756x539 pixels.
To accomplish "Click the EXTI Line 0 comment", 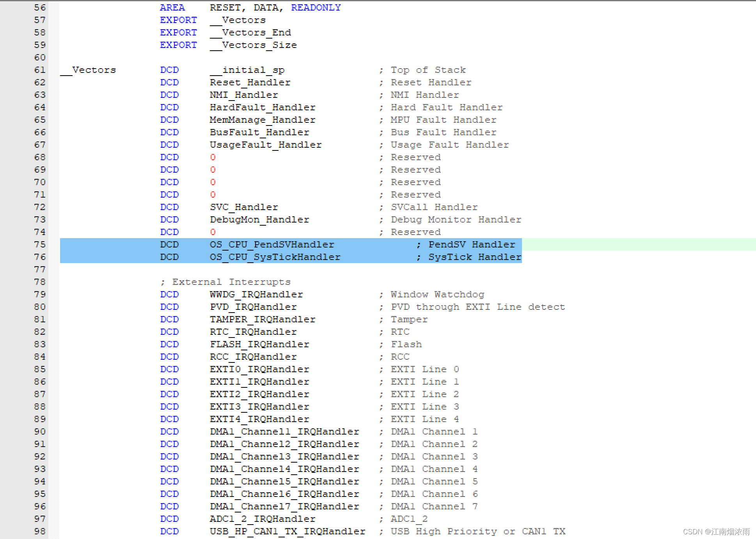I will [x=419, y=369].
